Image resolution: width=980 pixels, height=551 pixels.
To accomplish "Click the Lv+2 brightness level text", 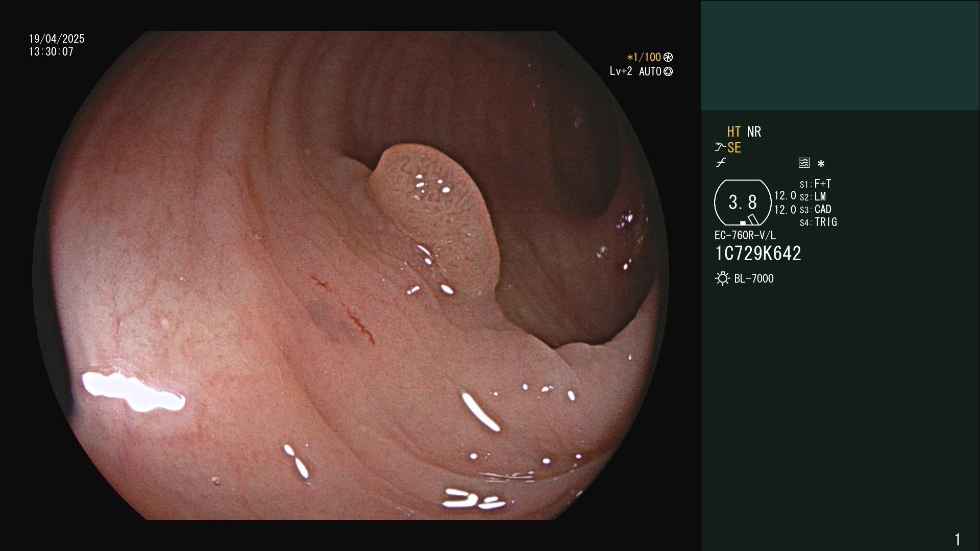I will click(621, 72).
